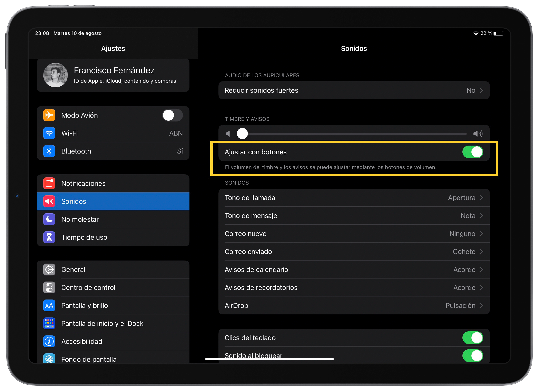This screenshot has width=539, height=392.
Task: Click the Notificaciones bell icon
Action: pyautogui.click(x=49, y=183)
